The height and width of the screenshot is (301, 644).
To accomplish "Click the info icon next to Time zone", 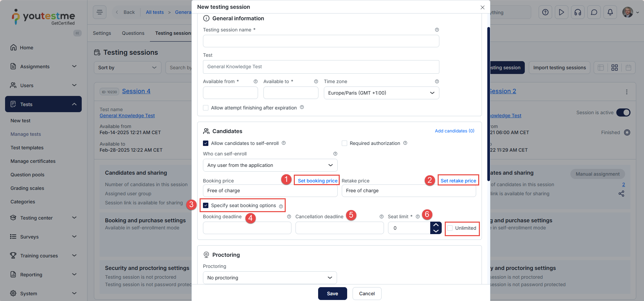I will (x=437, y=81).
